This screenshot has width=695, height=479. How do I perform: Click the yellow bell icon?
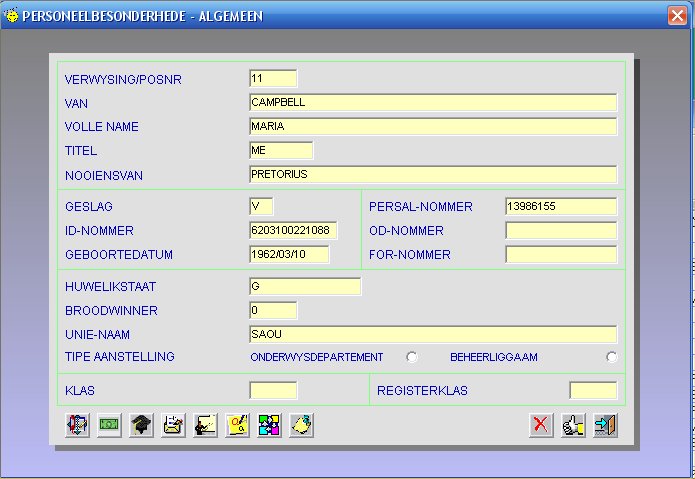(x=302, y=425)
